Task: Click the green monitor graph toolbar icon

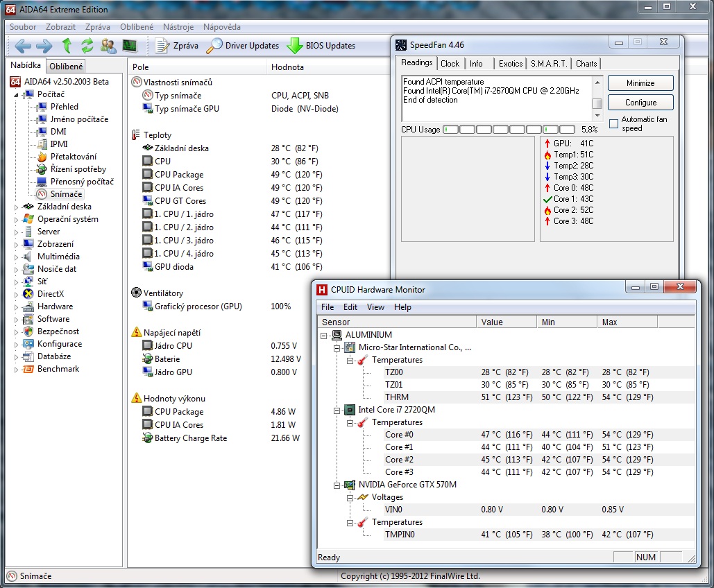Action: (x=130, y=46)
